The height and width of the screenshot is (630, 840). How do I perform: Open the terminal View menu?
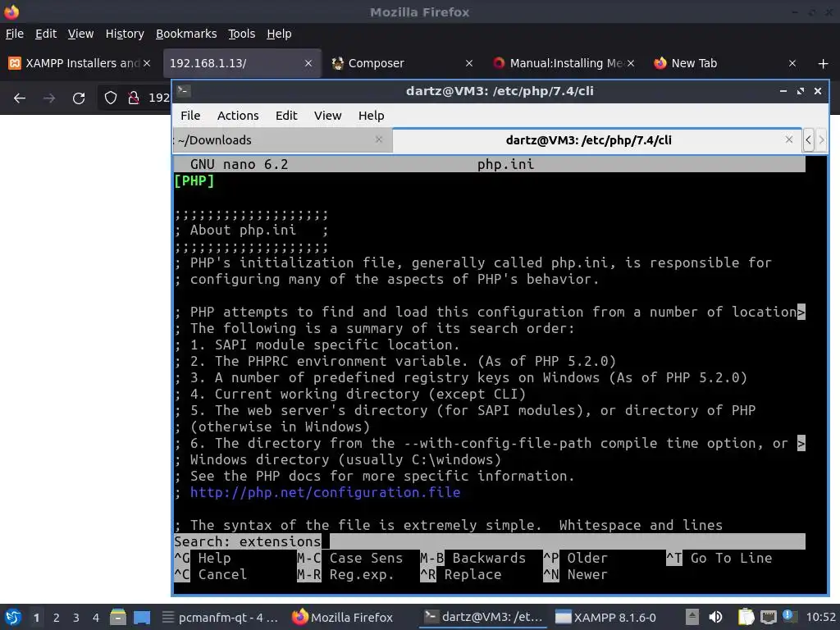(x=328, y=116)
